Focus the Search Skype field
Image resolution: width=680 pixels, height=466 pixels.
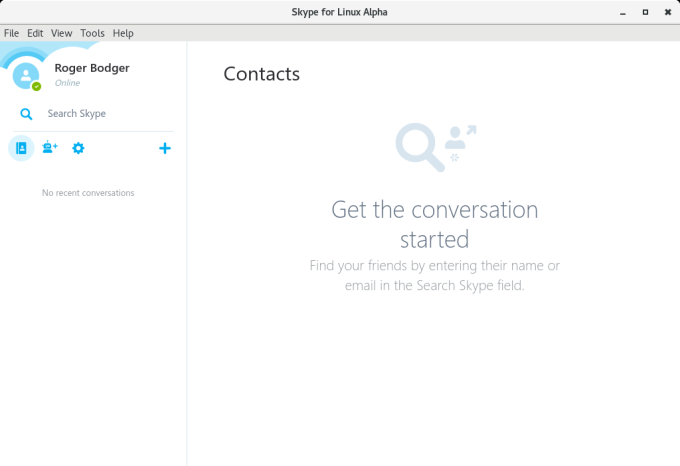tap(100, 114)
